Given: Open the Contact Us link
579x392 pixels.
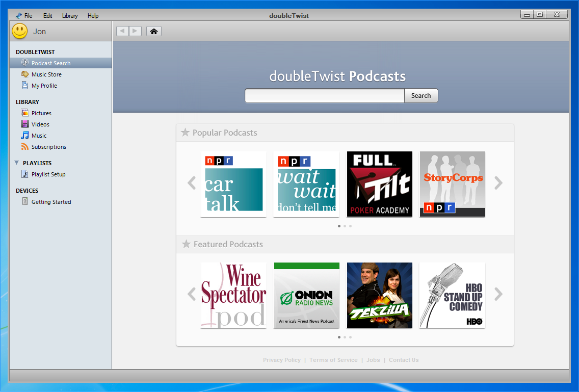Looking at the screenshot, I should point(404,360).
